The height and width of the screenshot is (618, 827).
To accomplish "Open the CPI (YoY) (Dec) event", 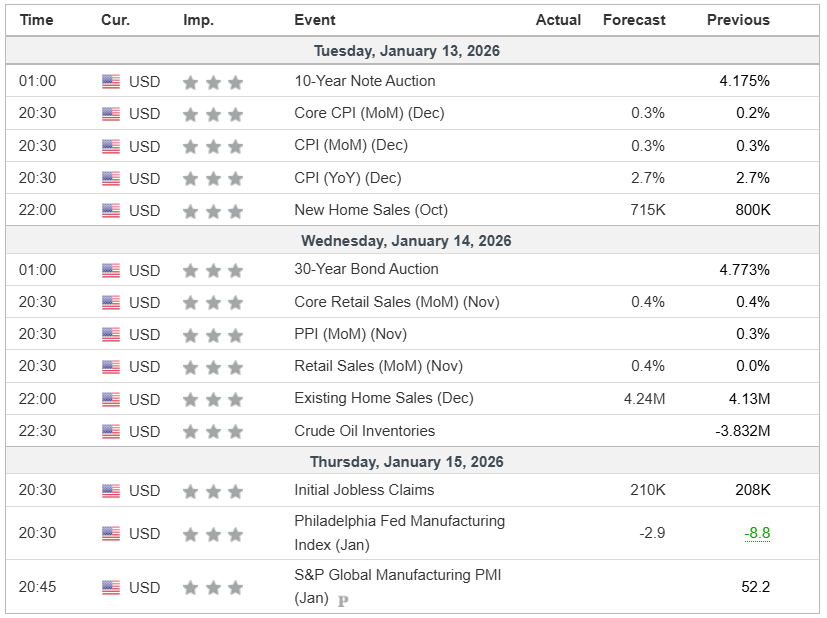I will (347, 178).
